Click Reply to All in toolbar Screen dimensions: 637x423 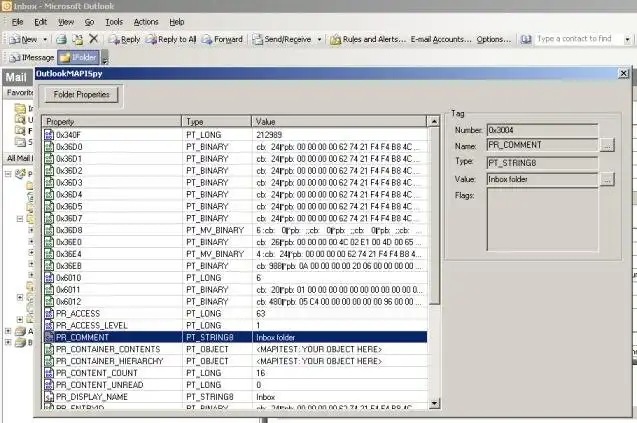click(x=171, y=39)
